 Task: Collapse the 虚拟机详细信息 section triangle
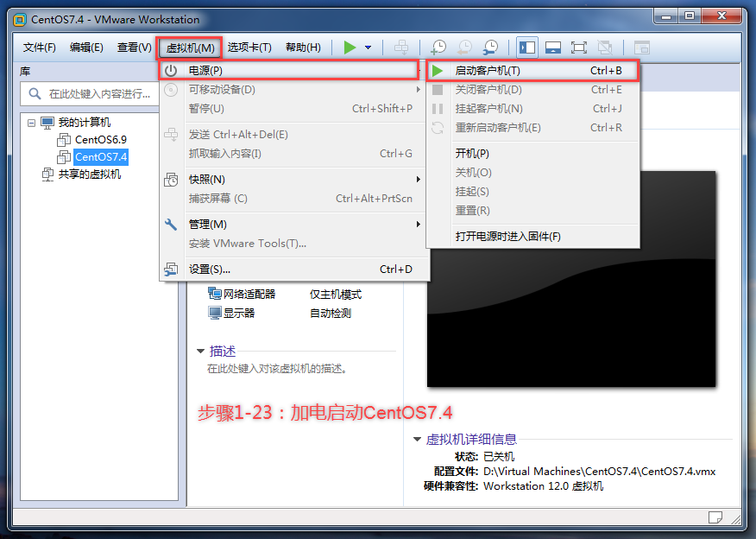[417, 439]
